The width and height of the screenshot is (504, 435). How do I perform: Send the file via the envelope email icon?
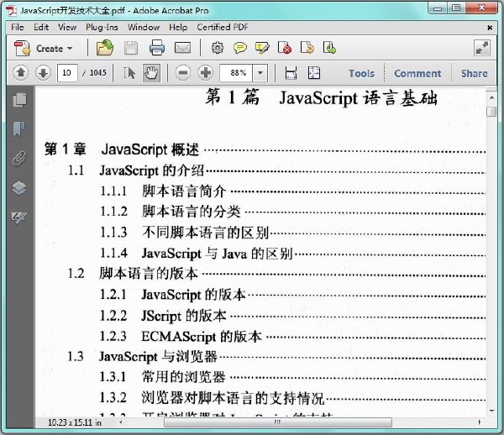[x=182, y=48]
